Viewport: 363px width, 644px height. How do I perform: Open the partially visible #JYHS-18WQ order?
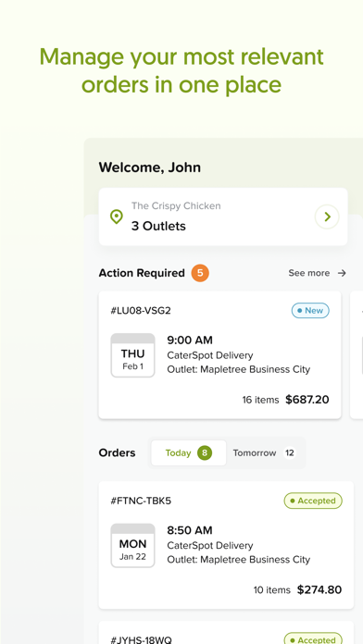pyautogui.click(x=226, y=633)
